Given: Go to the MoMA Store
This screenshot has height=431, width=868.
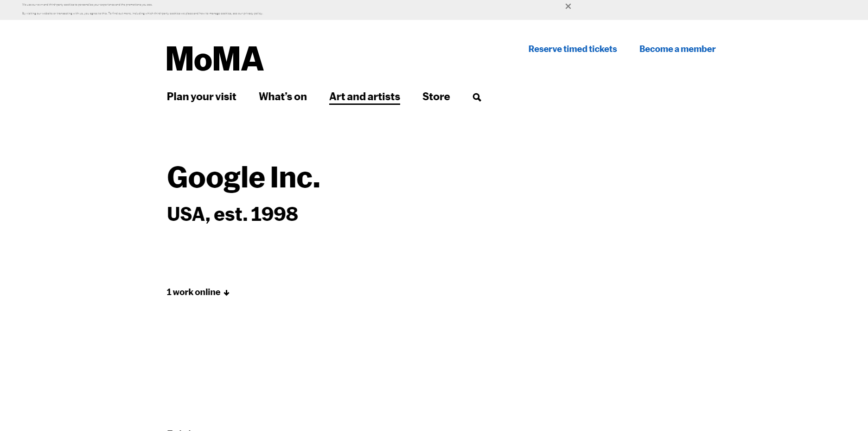Looking at the screenshot, I should (436, 96).
